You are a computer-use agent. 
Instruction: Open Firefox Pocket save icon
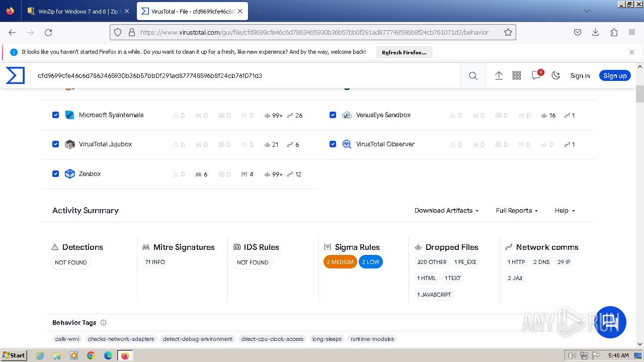click(578, 32)
